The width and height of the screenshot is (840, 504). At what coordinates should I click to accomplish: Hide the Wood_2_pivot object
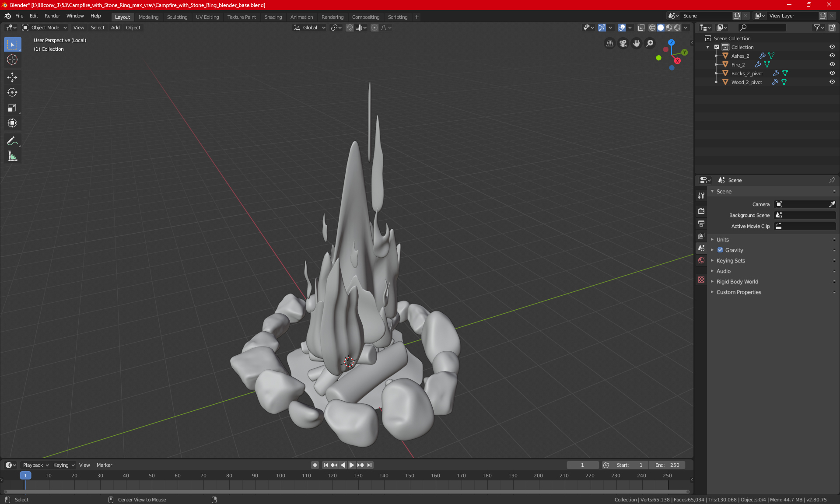tap(832, 82)
